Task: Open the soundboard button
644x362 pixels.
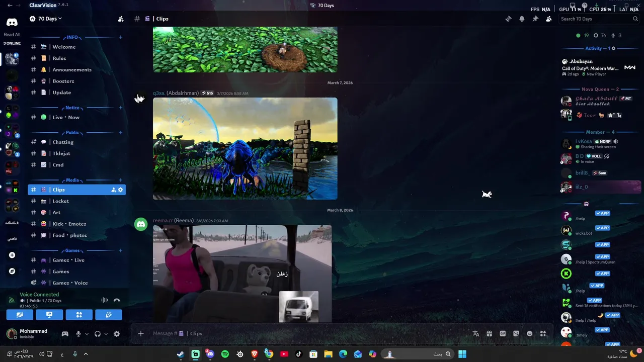Action: [109, 315]
